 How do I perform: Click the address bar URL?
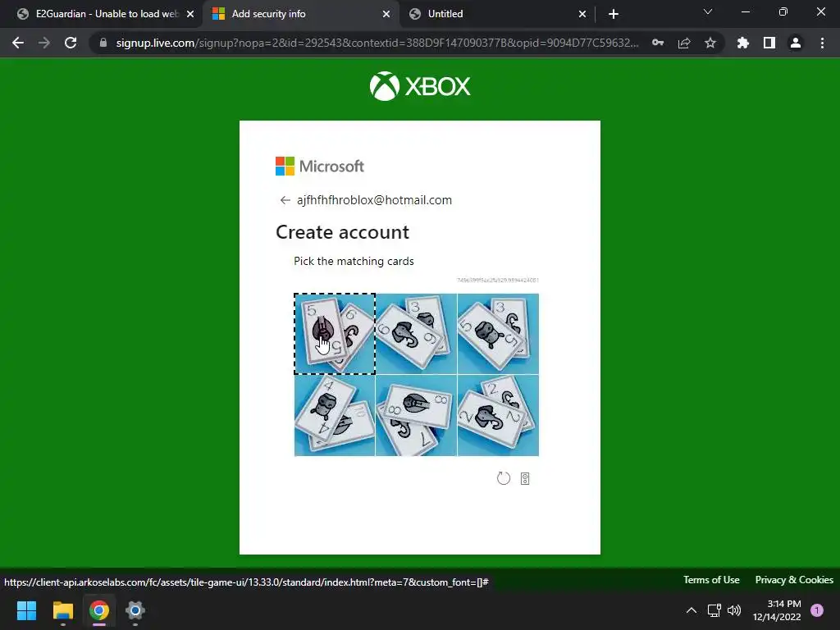(377, 43)
